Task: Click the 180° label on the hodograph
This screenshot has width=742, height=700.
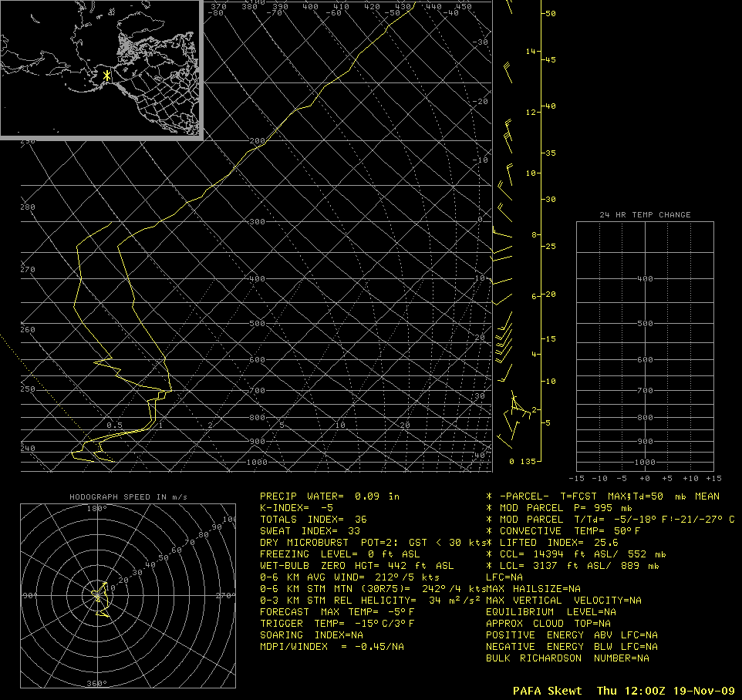Action: (x=97, y=509)
